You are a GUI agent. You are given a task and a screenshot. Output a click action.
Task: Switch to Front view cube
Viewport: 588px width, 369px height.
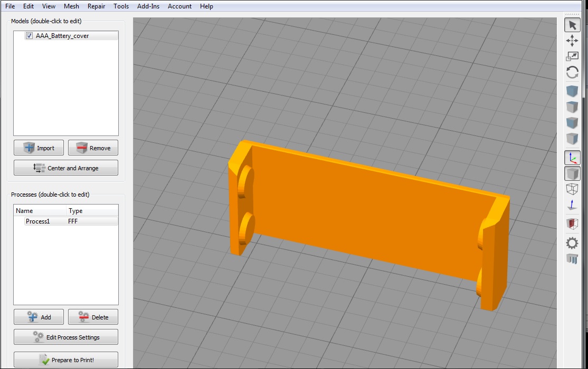click(x=572, y=123)
